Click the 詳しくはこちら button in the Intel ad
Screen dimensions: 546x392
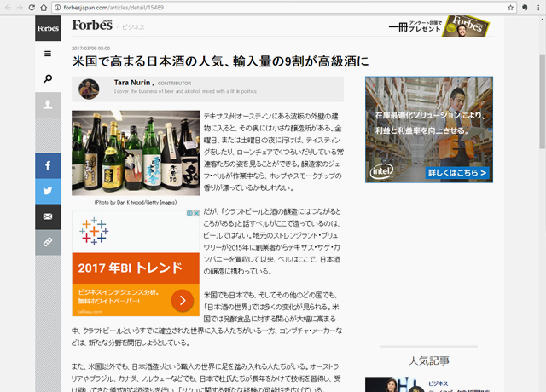coord(458,173)
